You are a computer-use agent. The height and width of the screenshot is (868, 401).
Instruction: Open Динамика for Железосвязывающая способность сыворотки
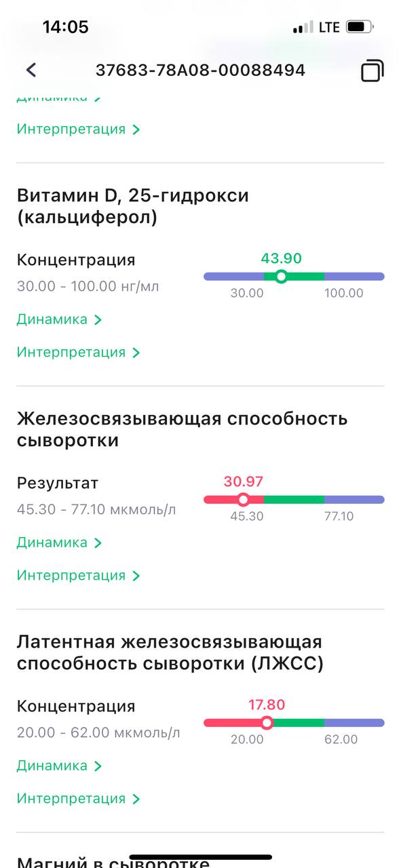(x=59, y=542)
